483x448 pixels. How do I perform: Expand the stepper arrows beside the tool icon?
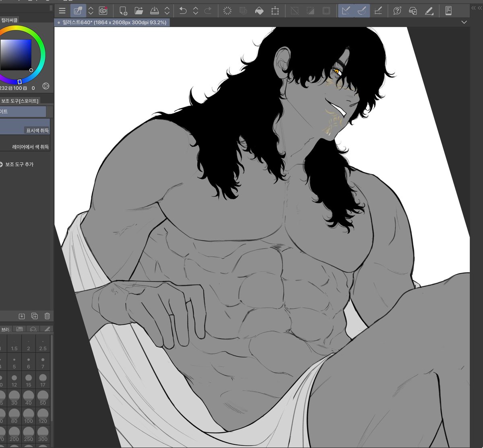tap(91, 11)
